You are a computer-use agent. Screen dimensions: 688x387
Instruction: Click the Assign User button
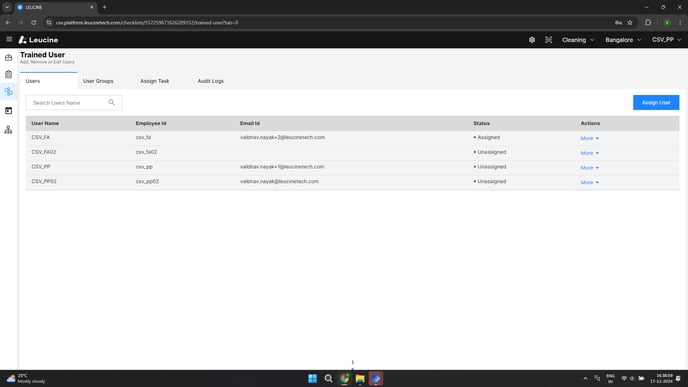pyautogui.click(x=656, y=102)
